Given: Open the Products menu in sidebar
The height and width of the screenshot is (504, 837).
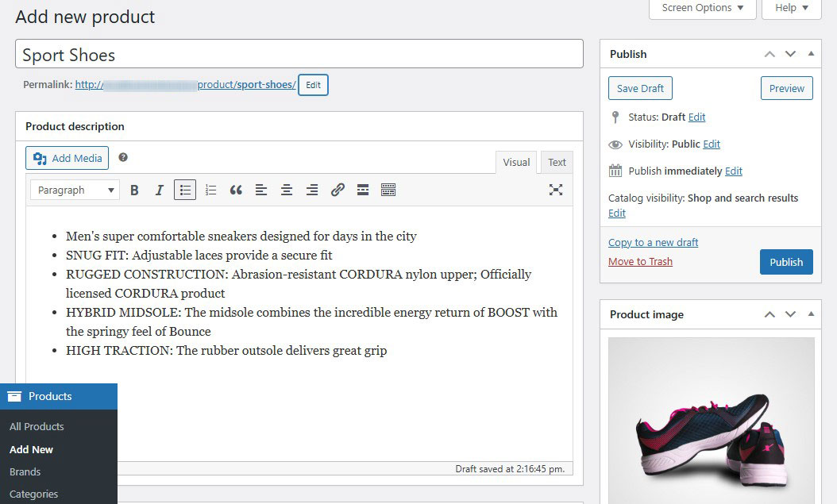Looking at the screenshot, I should (59, 396).
